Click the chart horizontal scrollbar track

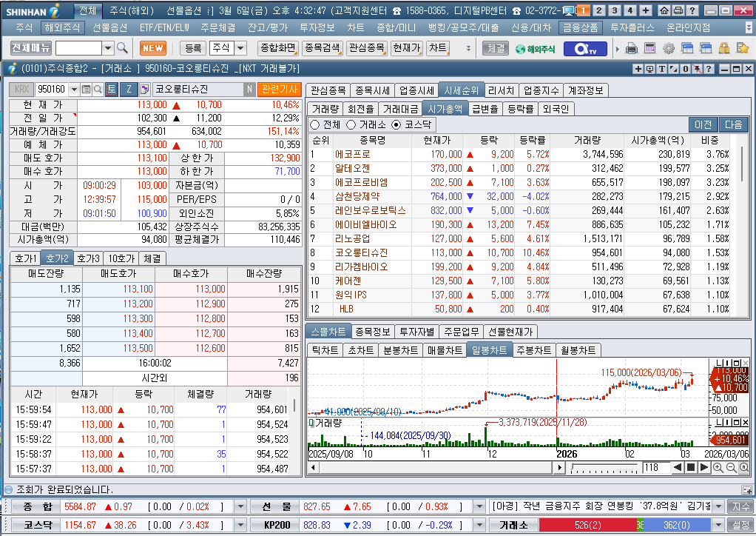[436, 467]
